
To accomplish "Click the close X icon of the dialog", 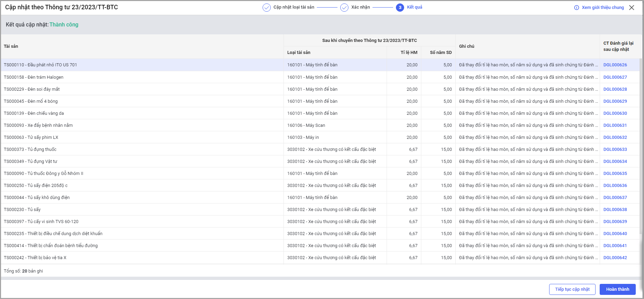I will (x=632, y=8).
